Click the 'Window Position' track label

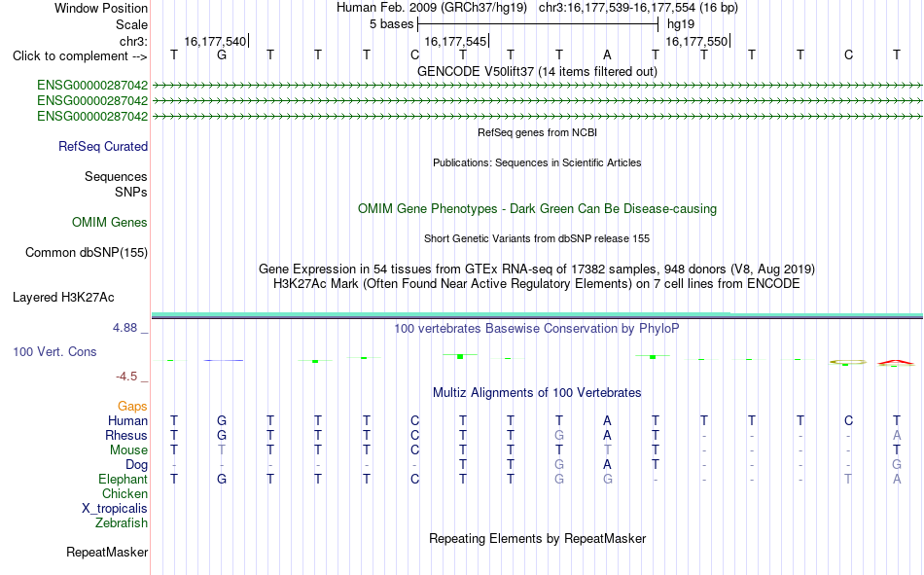click(101, 8)
